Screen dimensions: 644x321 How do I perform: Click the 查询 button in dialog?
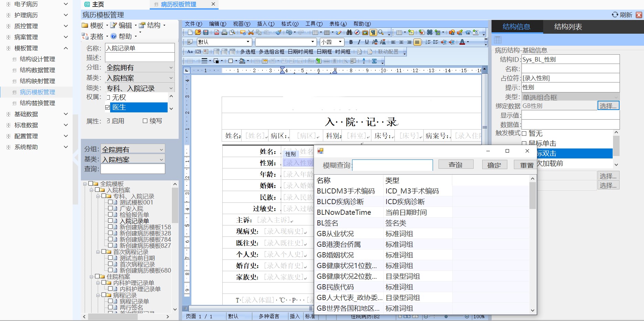click(x=456, y=165)
